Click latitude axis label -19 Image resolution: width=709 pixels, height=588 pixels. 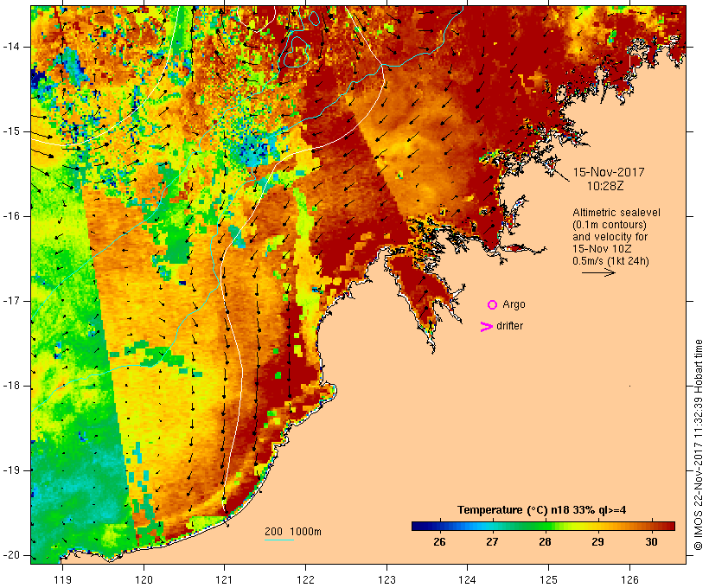pyautogui.click(x=11, y=470)
